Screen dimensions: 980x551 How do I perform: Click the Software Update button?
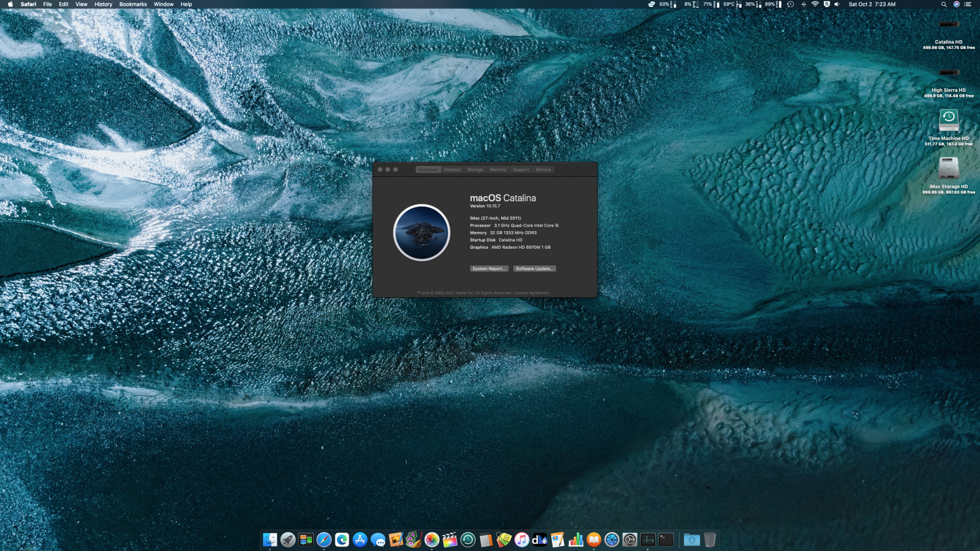click(x=534, y=268)
